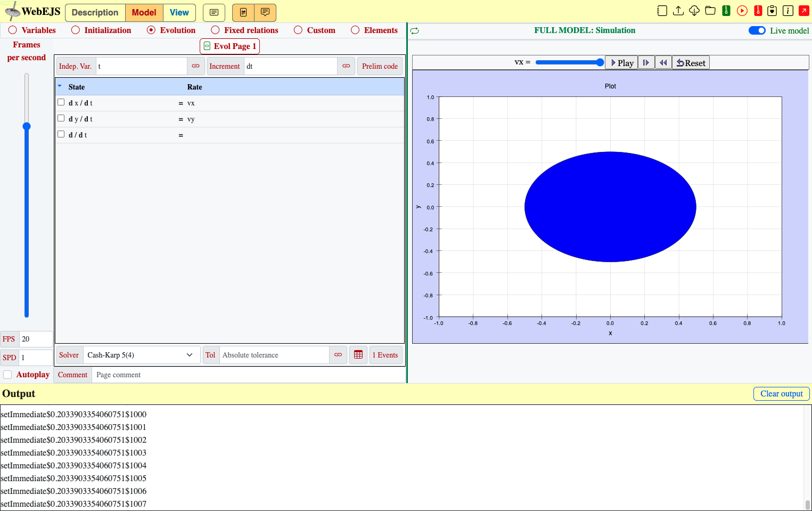
Task: Toggle the Live model switch
Action: [x=757, y=30]
